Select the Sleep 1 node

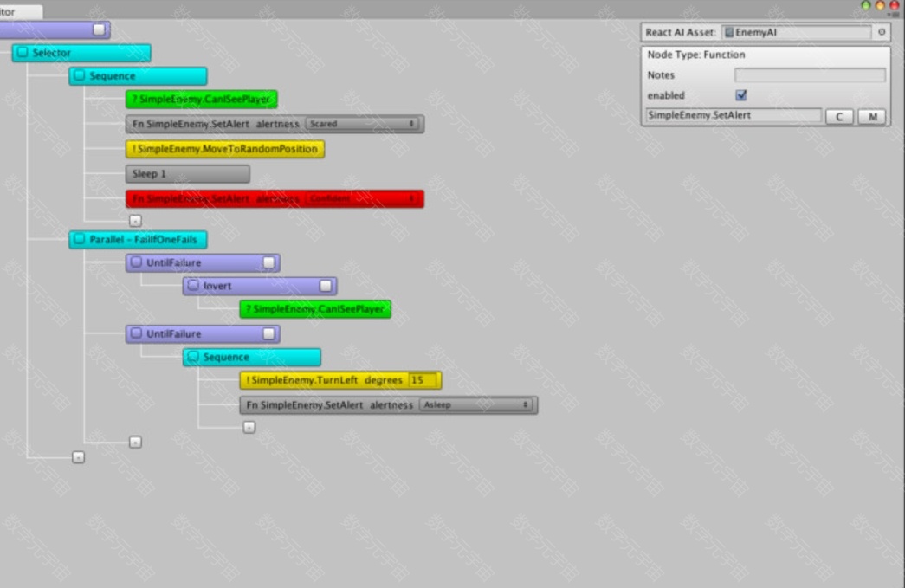[186, 174]
